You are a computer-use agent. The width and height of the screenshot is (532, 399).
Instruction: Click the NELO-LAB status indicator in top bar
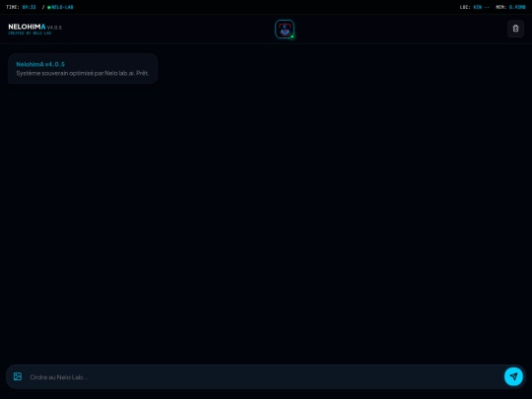[60, 7]
